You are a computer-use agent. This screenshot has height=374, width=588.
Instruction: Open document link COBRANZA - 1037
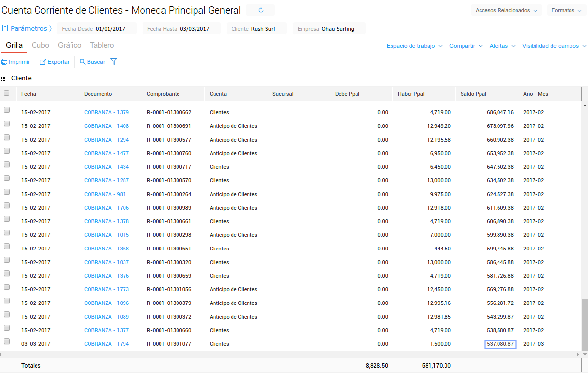[107, 262]
